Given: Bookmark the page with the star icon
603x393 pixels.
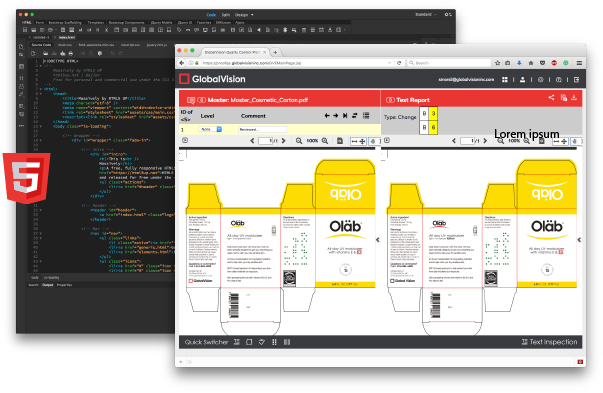Looking at the screenshot, I should click(x=497, y=63).
